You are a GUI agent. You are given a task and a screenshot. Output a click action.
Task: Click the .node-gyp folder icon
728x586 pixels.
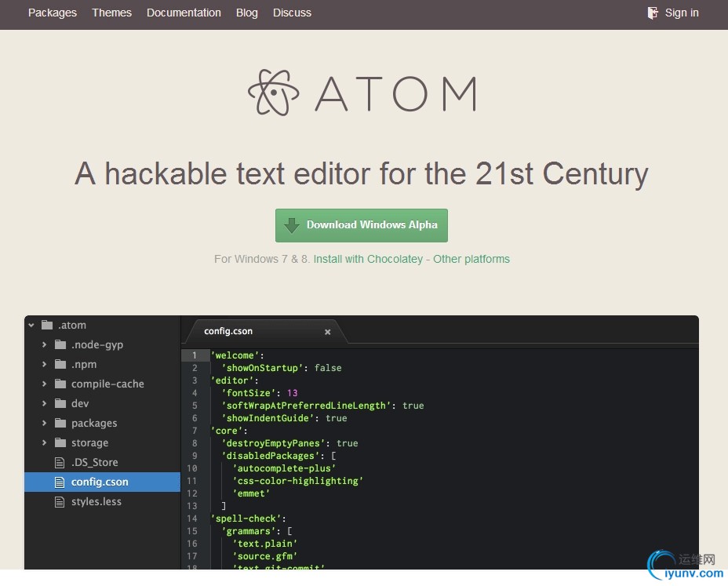[x=60, y=344]
